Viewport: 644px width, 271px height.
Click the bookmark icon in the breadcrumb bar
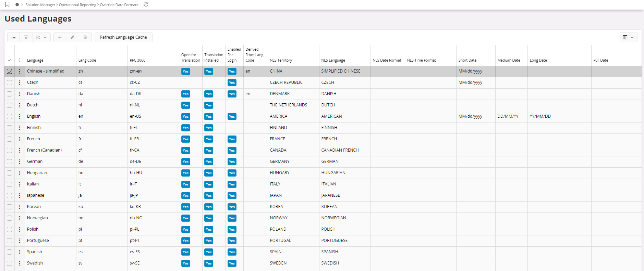(x=7, y=5)
